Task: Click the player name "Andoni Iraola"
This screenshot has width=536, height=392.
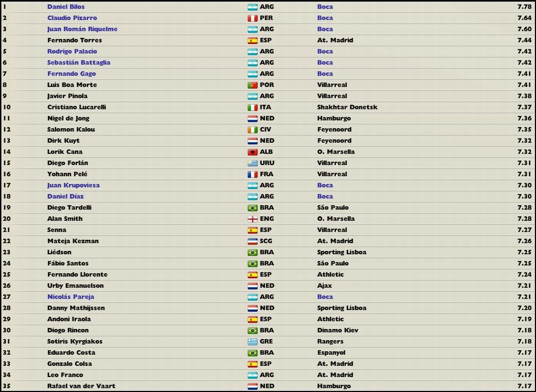Action: (69, 319)
